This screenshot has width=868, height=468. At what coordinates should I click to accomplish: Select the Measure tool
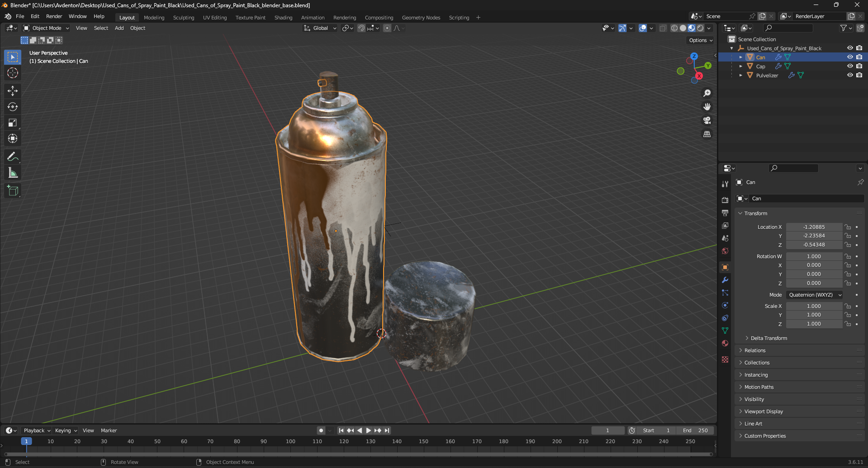click(13, 173)
